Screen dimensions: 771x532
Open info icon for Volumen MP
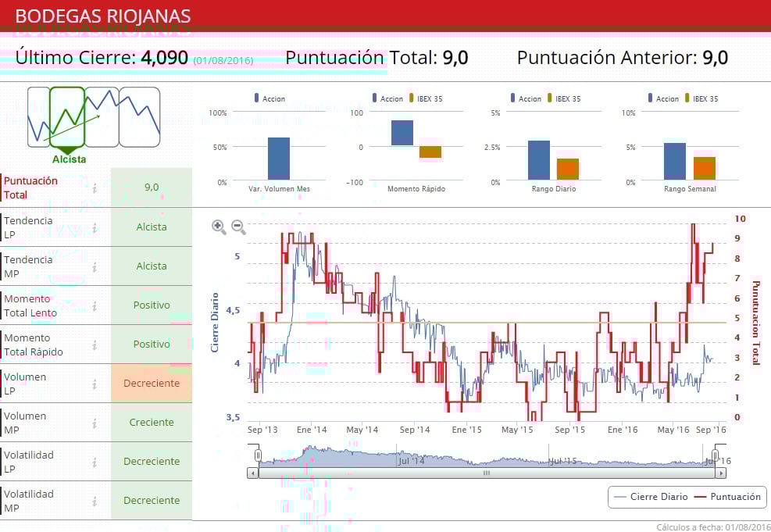[x=95, y=423]
